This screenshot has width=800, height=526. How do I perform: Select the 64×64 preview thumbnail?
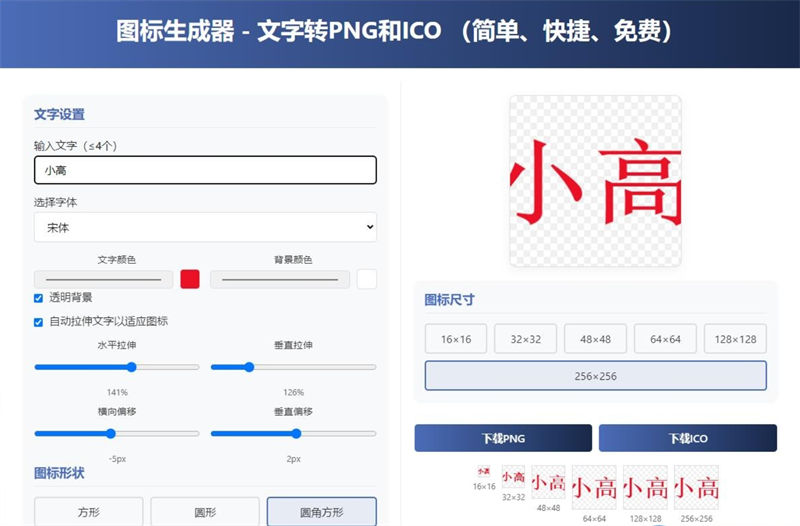pos(593,487)
